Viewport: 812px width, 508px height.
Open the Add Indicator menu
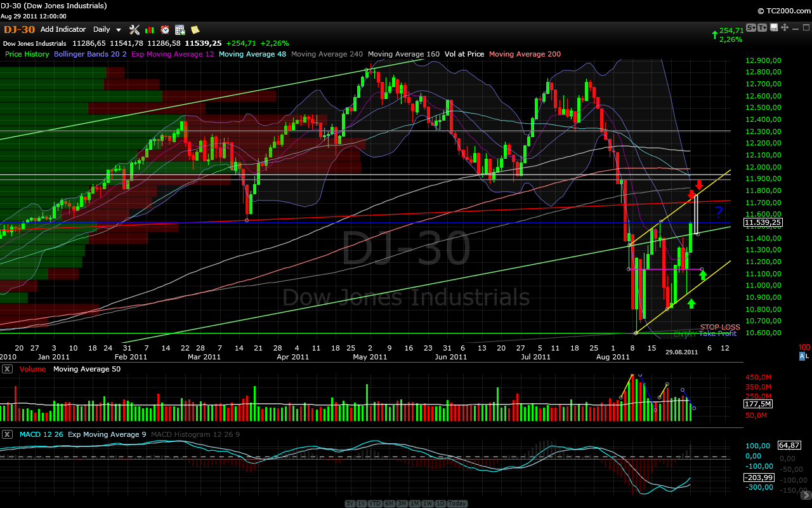tap(63, 29)
